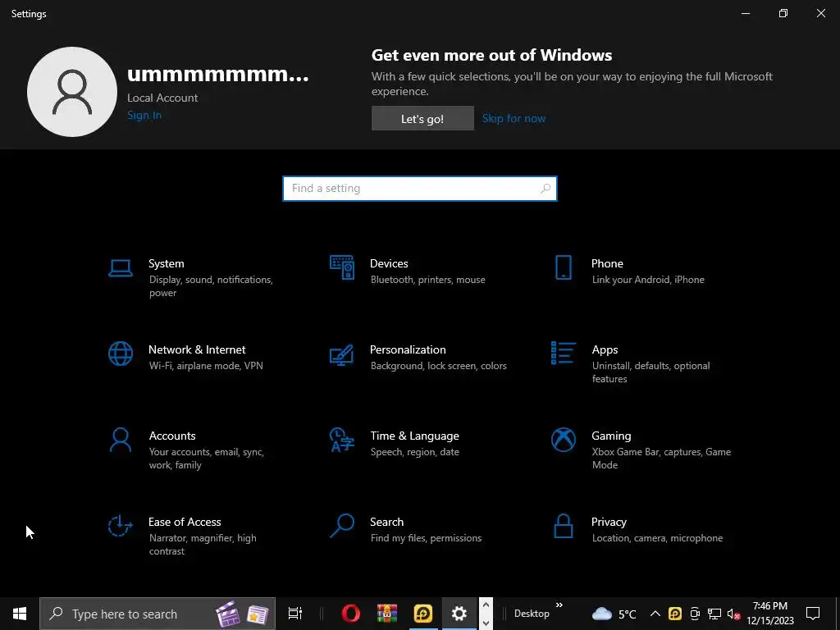The width and height of the screenshot is (840, 630).
Task: Open the Phone category title
Action: [607, 263]
